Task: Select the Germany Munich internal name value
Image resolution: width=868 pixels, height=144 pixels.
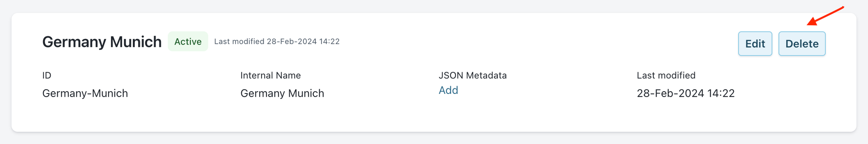Action: point(282,94)
